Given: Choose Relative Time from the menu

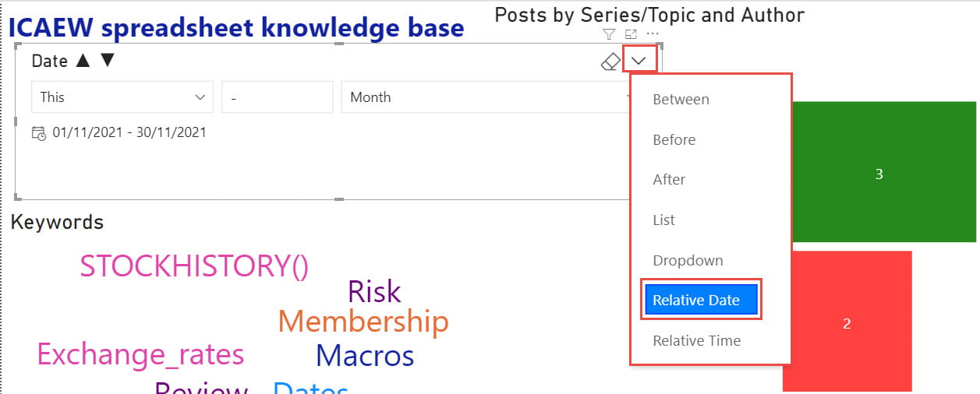Looking at the screenshot, I should [696, 340].
